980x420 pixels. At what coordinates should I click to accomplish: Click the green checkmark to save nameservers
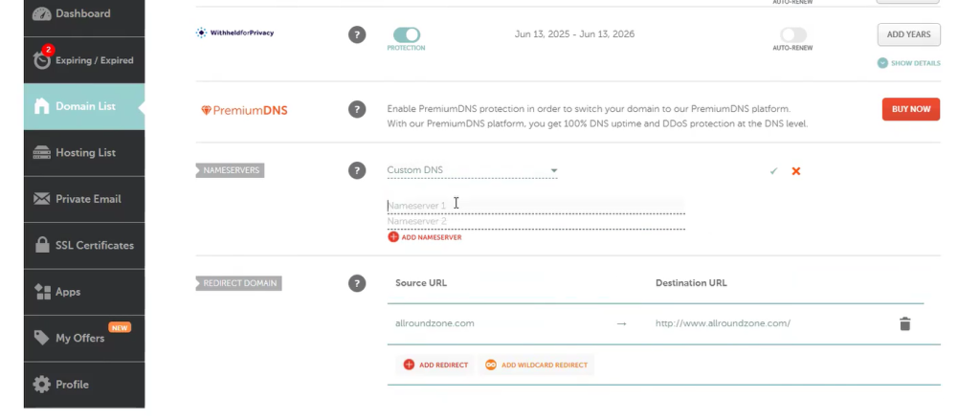[773, 171]
